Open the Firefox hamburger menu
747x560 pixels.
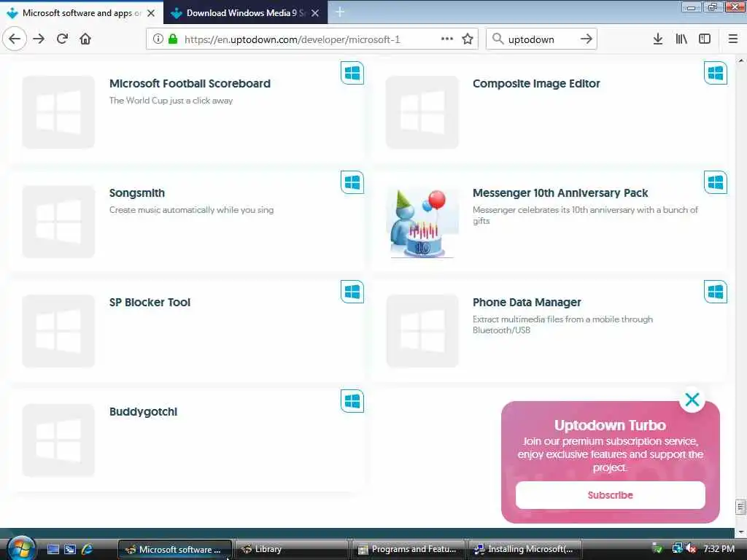733,39
